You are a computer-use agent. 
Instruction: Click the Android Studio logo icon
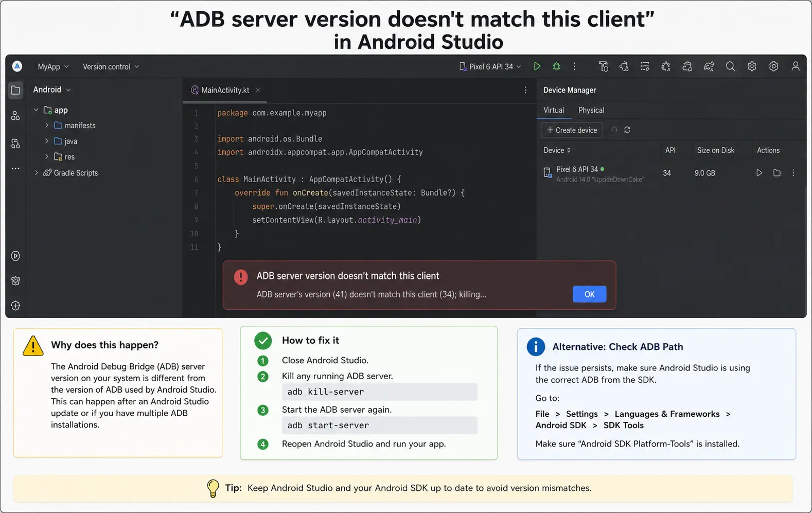point(17,66)
